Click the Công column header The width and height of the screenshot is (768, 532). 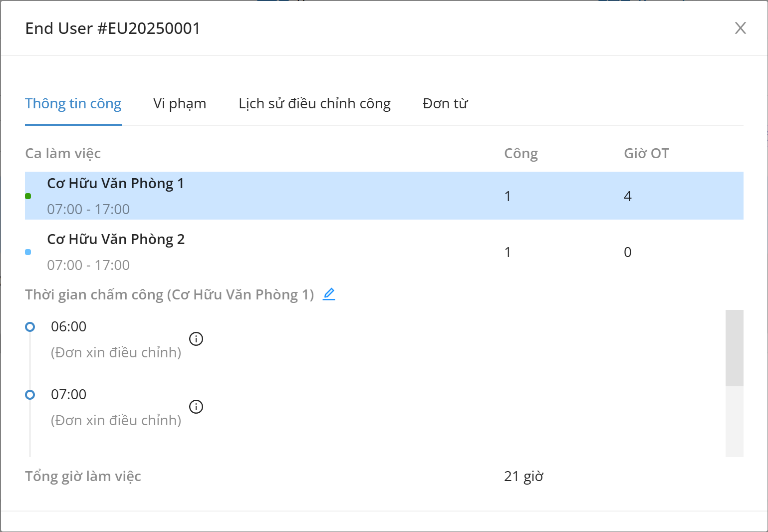click(521, 154)
